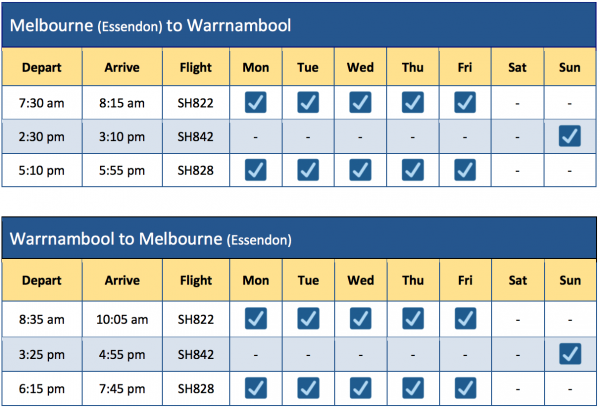Click the 6:15 pm departure time
The image size is (600, 409).
[x=41, y=386]
